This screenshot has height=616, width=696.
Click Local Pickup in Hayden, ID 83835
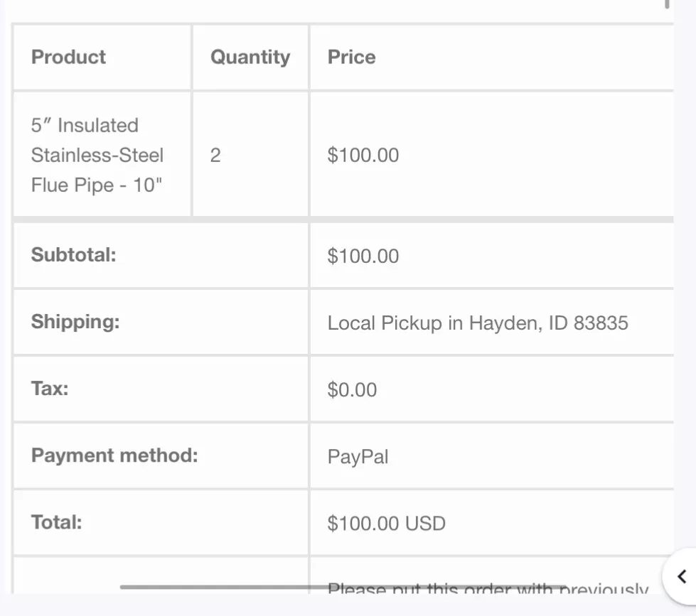pos(478,323)
